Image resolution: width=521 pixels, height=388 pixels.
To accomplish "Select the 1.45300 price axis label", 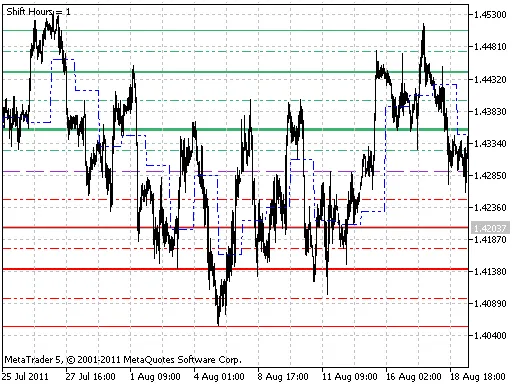I will (x=490, y=15).
